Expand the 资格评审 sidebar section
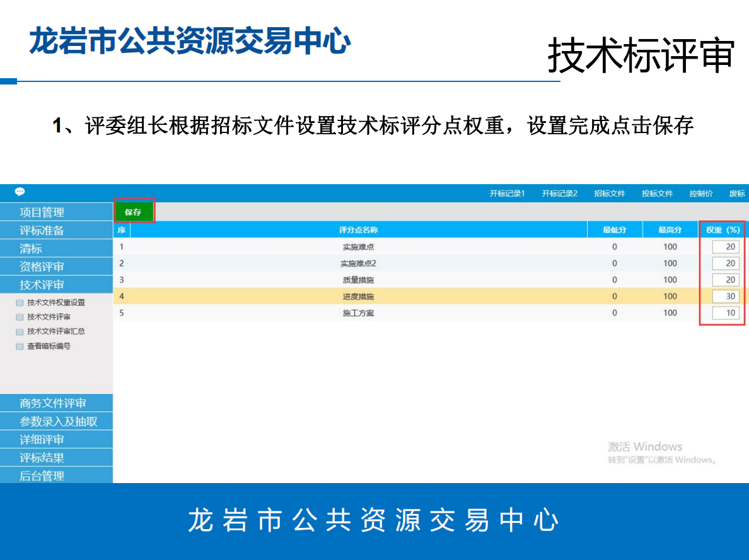Screen dimensions: 749x560 (x=56, y=266)
